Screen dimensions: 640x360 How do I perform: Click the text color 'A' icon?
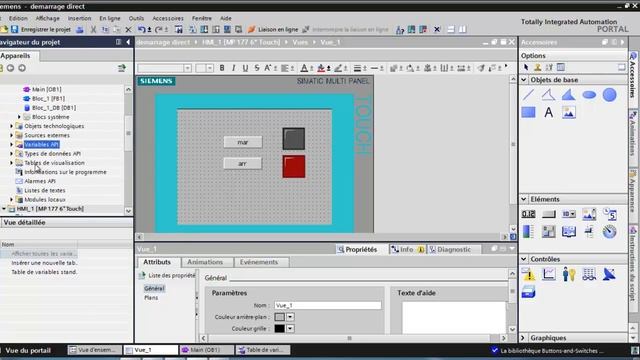(304, 68)
